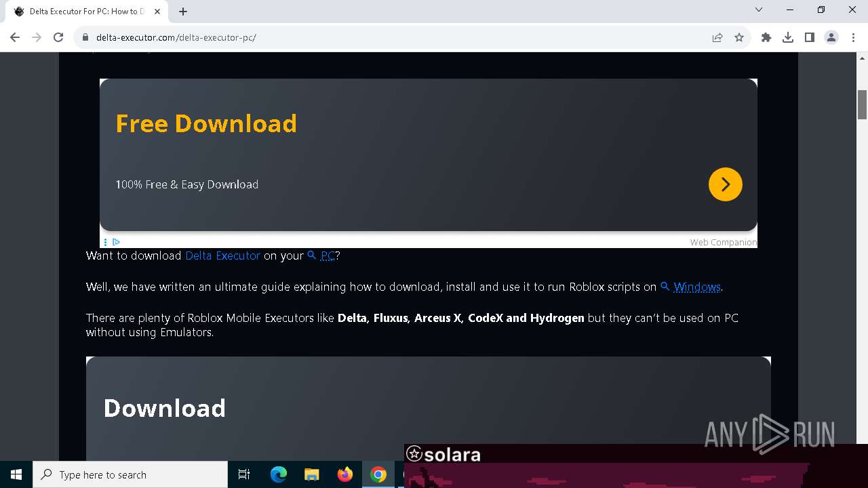
Task: Open Task View on the taskbar
Action: [x=244, y=474]
